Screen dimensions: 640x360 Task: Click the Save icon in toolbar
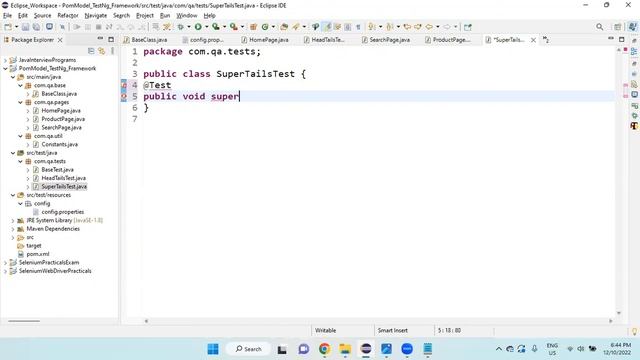[25, 27]
